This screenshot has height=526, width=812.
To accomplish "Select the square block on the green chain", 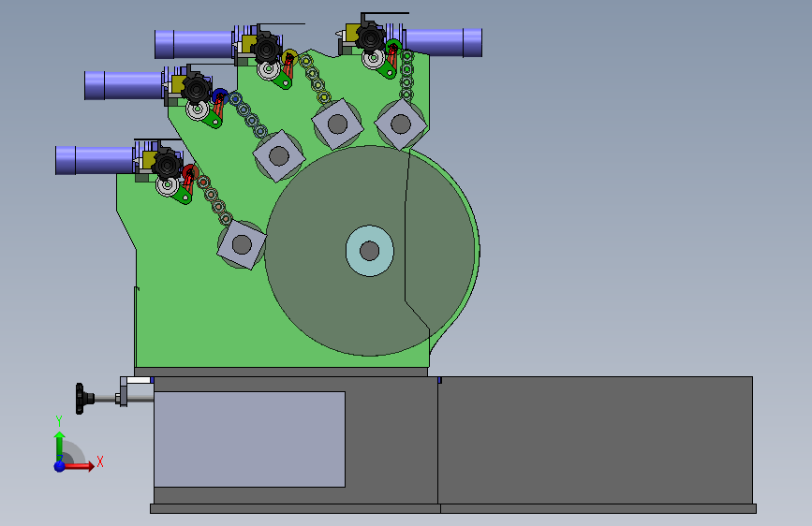I will point(400,124).
